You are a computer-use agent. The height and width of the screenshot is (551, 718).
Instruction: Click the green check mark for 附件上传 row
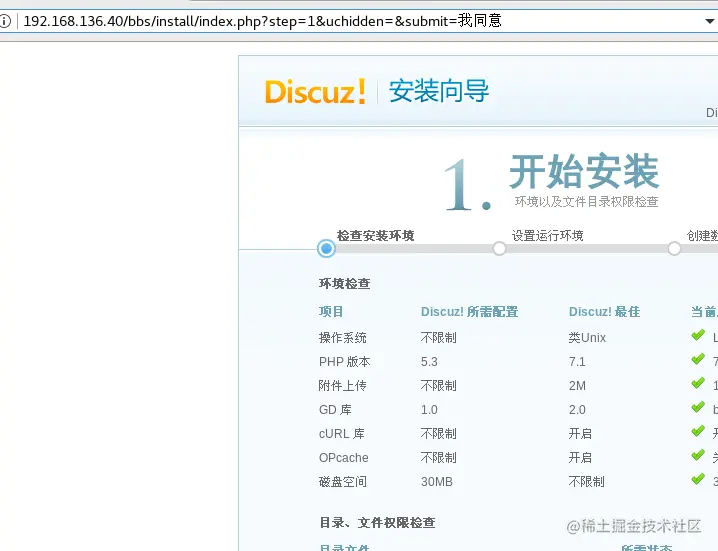click(698, 383)
